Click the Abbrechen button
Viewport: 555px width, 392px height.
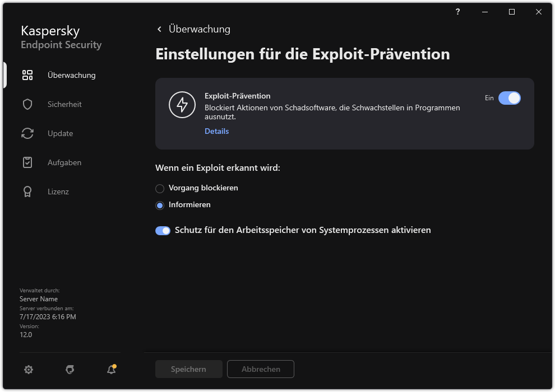pos(260,369)
